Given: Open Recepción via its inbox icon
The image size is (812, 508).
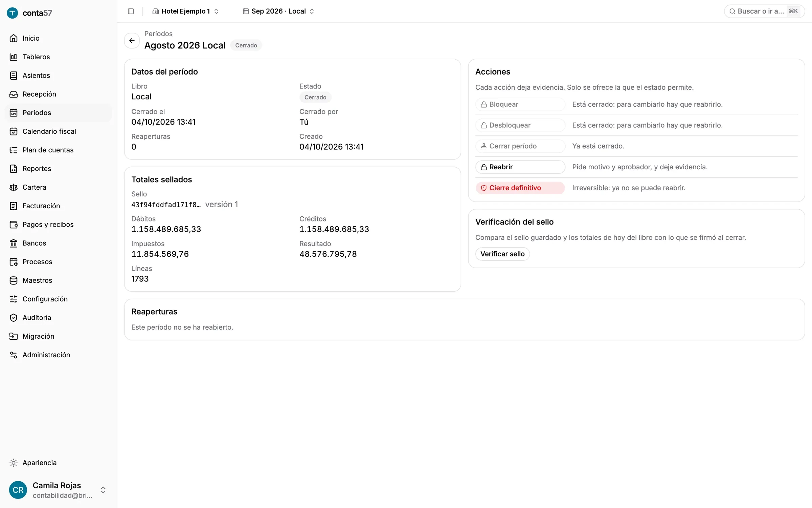Looking at the screenshot, I should 14,94.
